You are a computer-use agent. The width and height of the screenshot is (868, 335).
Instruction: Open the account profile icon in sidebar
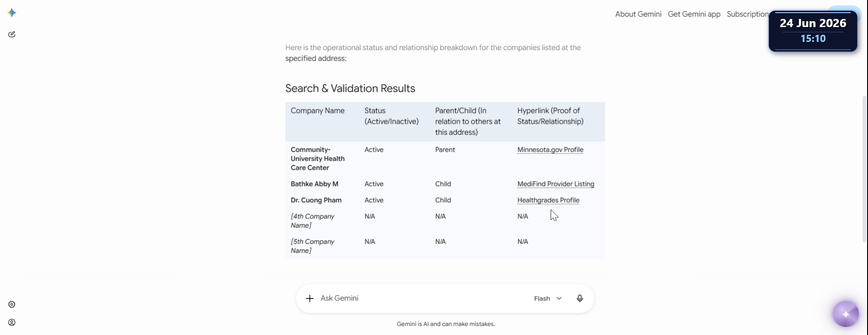12,322
